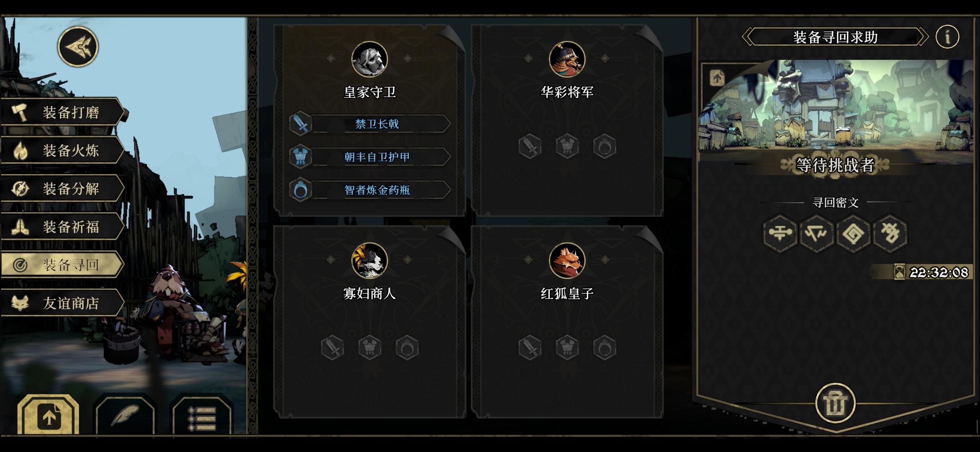Click the ring slot under 红狐皇子
The image size is (980, 452).
pyautogui.click(x=604, y=347)
